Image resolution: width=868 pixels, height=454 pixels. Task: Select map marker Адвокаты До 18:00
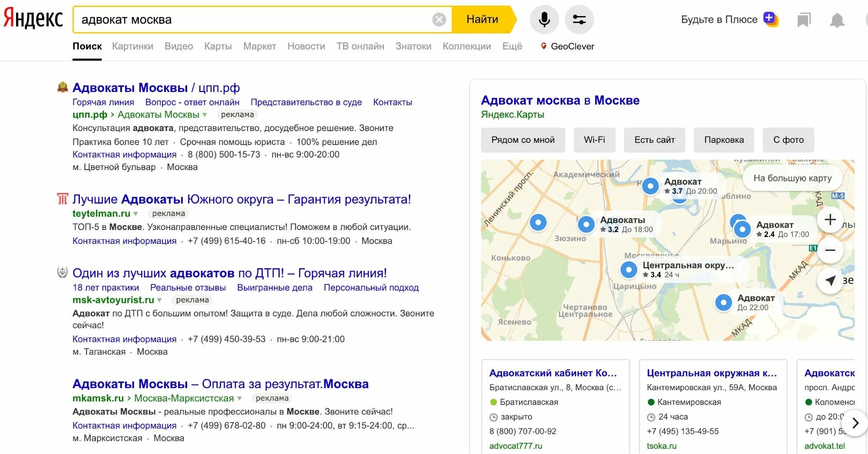coord(586,224)
